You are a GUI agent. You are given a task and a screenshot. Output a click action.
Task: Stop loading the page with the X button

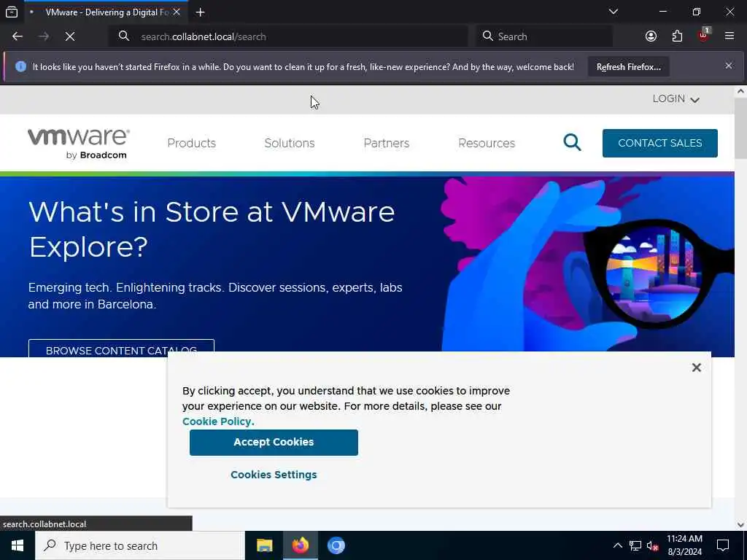pos(69,36)
